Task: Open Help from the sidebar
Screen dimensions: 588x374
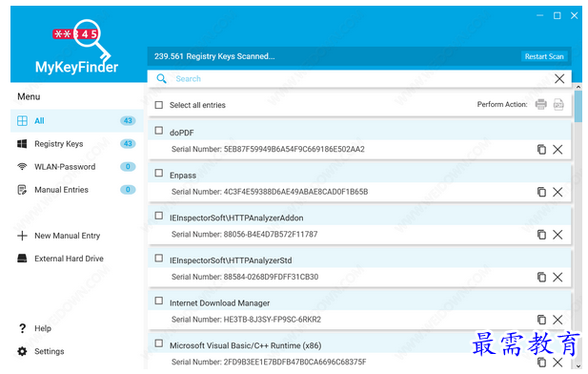Action: (x=34, y=328)
